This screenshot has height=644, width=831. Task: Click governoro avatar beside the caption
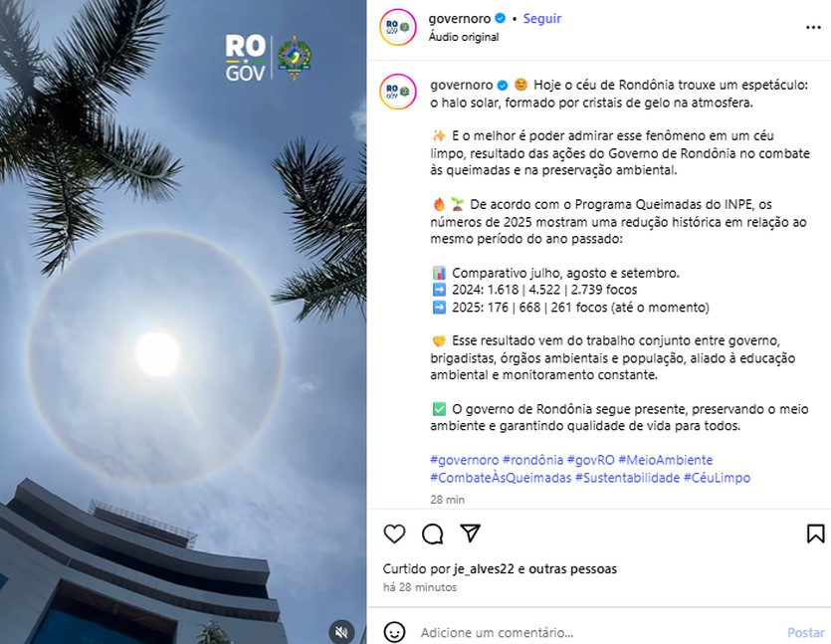397,92
